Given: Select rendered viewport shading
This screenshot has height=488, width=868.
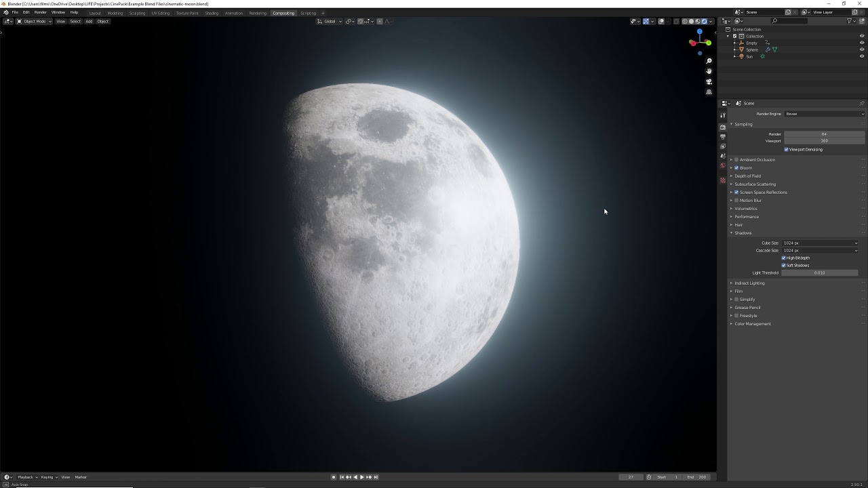Looking at the screenshot, I should [705, 21].
